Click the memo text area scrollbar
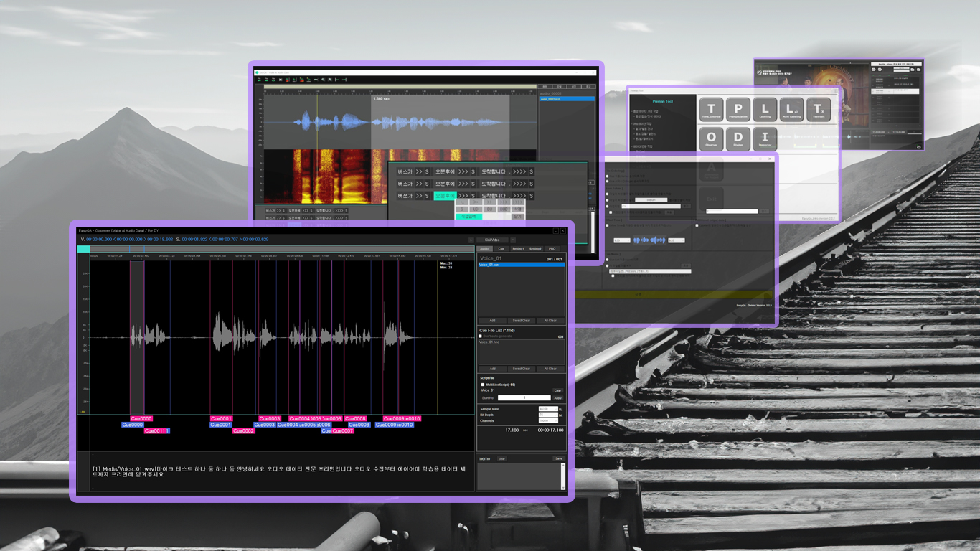 [x=563, y=476]
